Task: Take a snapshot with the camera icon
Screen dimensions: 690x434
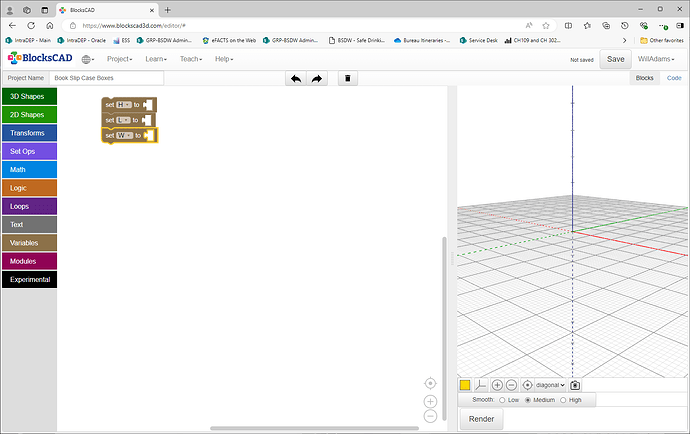Action: pyautogui.click(x=575, y=386)
